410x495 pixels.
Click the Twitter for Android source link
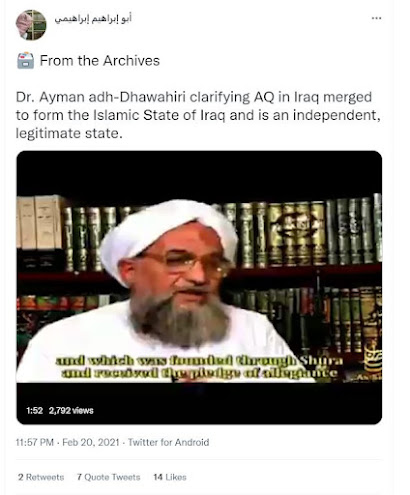tap(168, 442)
